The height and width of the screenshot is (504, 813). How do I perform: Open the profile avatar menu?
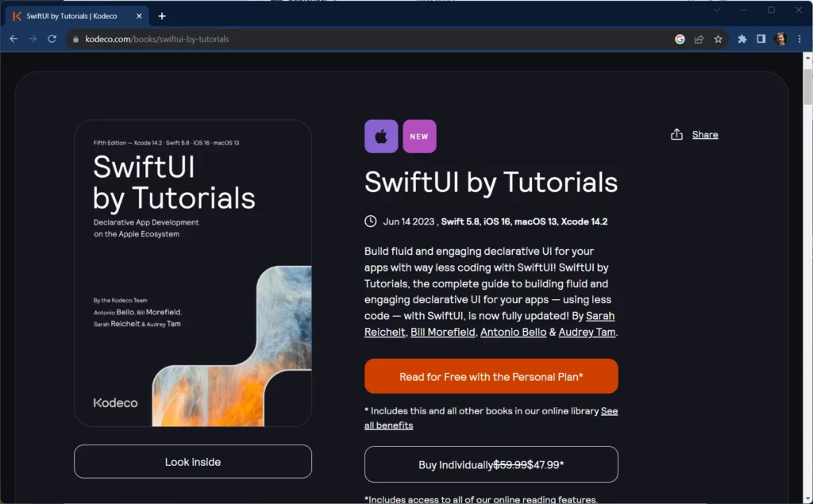pos(780,39)
